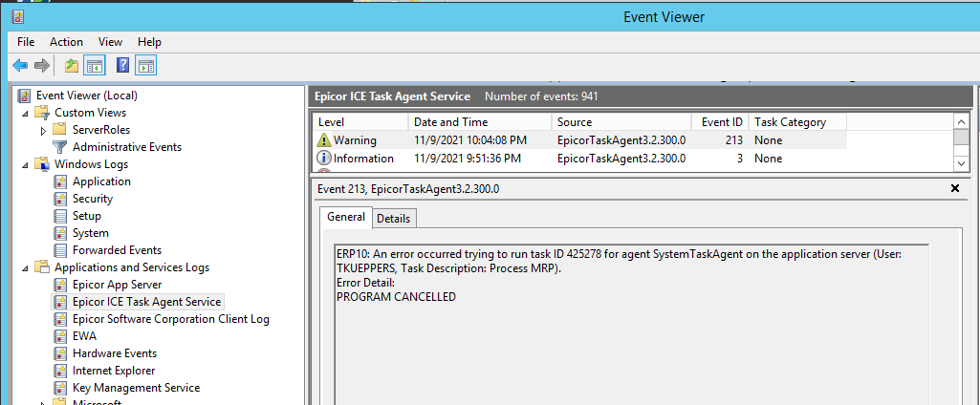
Task: Open the Help menu
Action: click(149, 42)
